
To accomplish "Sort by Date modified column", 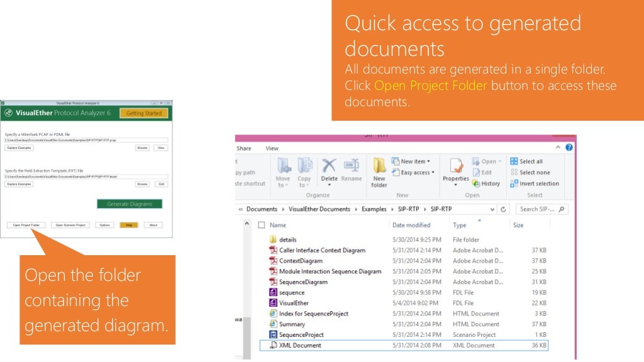I will click(411, 225).
